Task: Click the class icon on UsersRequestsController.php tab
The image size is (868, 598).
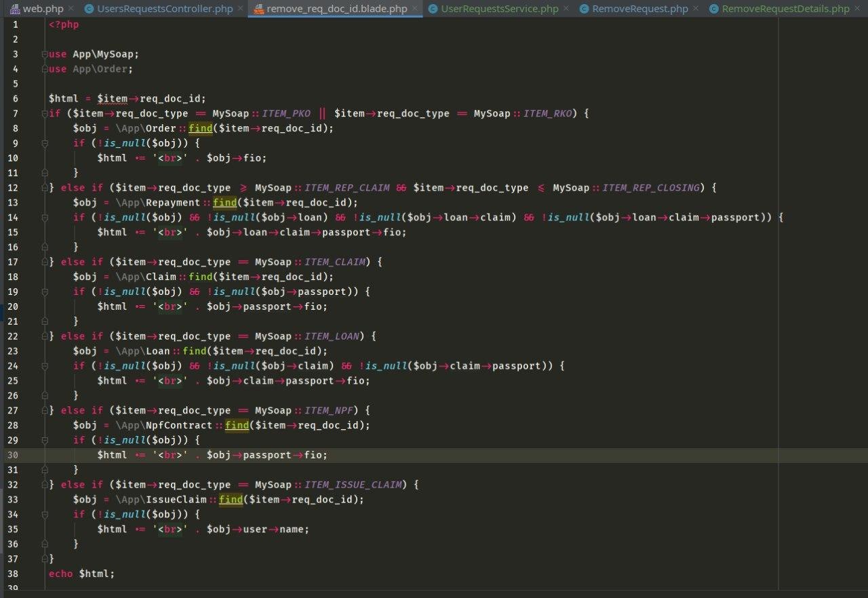Action: click(89, 9)
